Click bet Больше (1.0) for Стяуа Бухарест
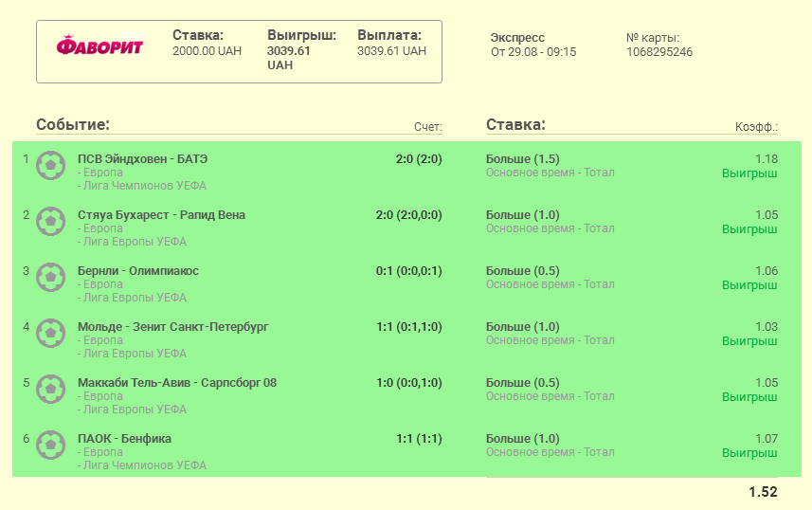The width and height of the screenshot is (812, 510). coord(522,215)
